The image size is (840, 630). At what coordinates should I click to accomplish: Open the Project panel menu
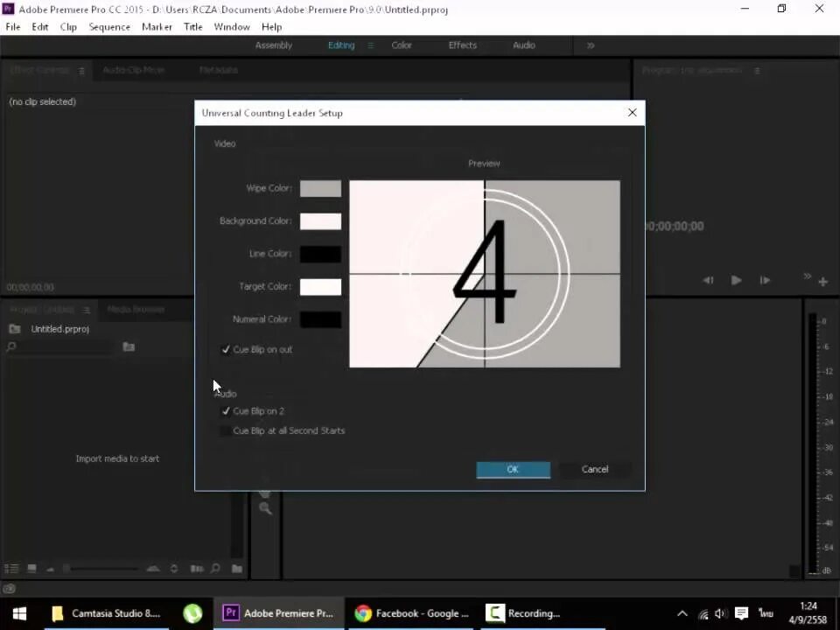[87, 310]
